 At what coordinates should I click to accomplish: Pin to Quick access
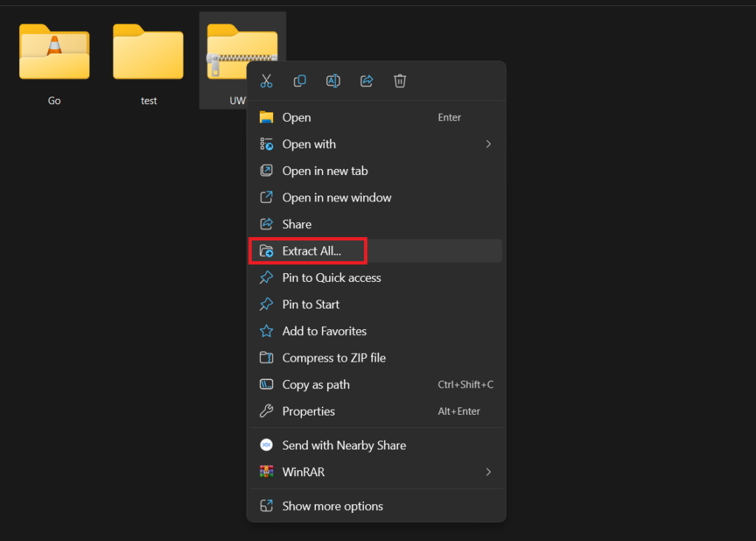[331, 278]
